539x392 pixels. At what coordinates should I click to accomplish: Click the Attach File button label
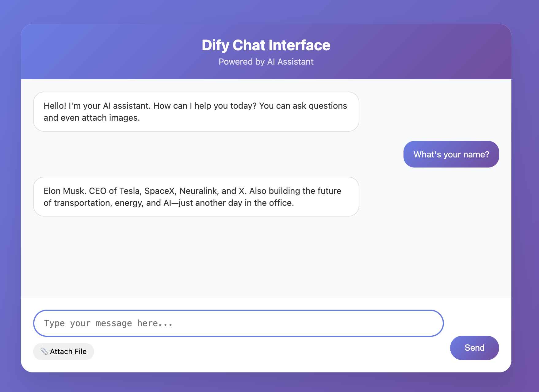click(x=68, y=352)
